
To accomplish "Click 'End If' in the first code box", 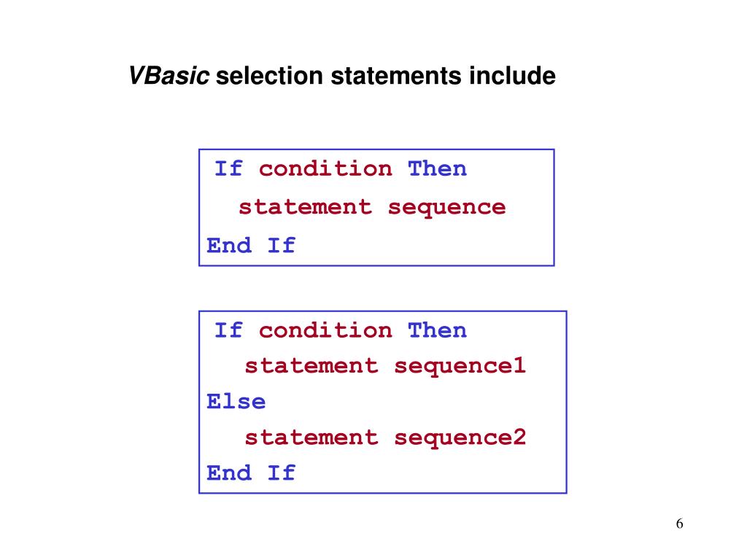I will point(251,246).
